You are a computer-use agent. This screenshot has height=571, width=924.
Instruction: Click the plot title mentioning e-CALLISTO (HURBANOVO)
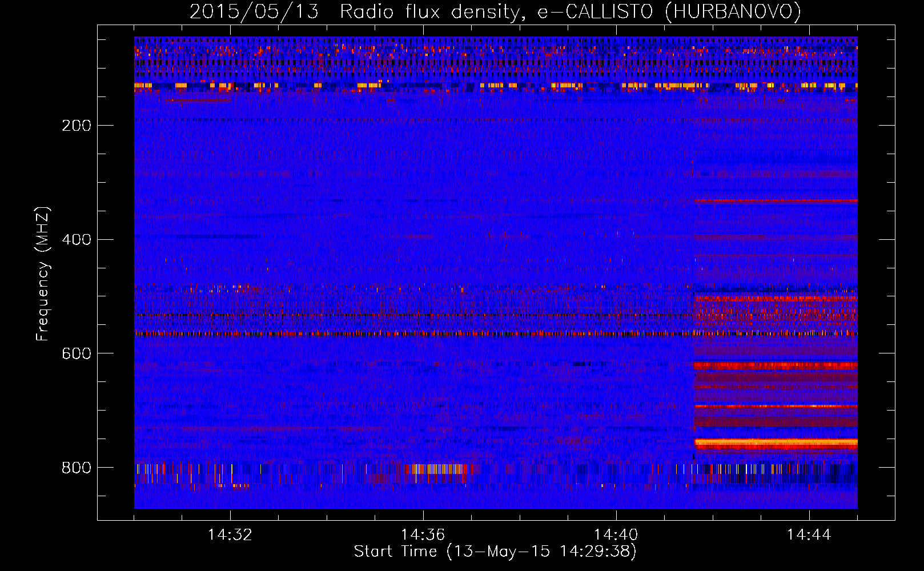(495, 12)
